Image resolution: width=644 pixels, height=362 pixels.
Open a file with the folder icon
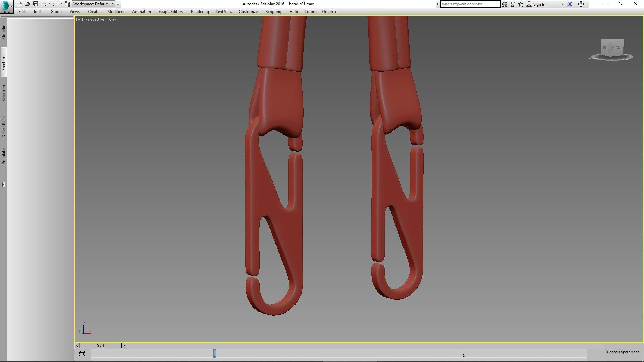pos(28,4)
